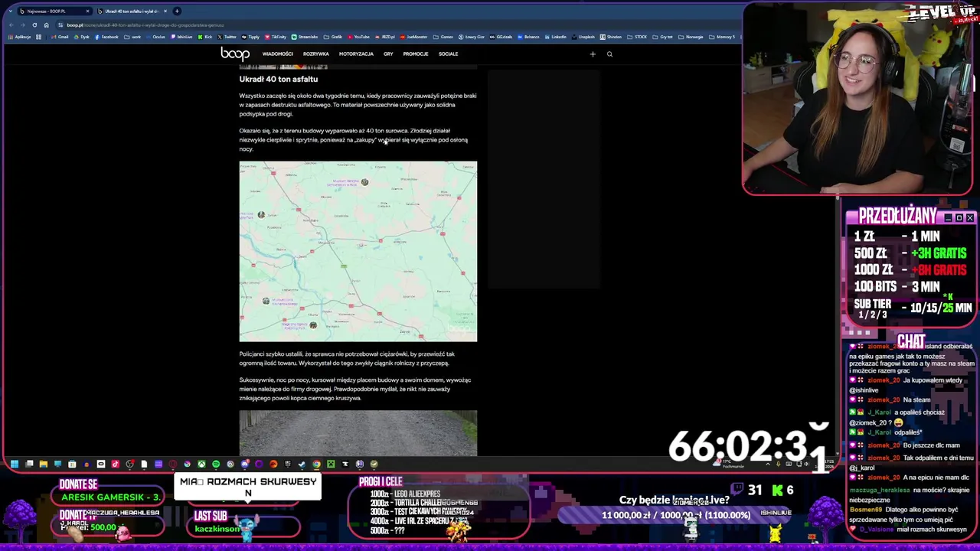Open Discord from the taskbar
The image size is (980, 551).
coord(245,464)
